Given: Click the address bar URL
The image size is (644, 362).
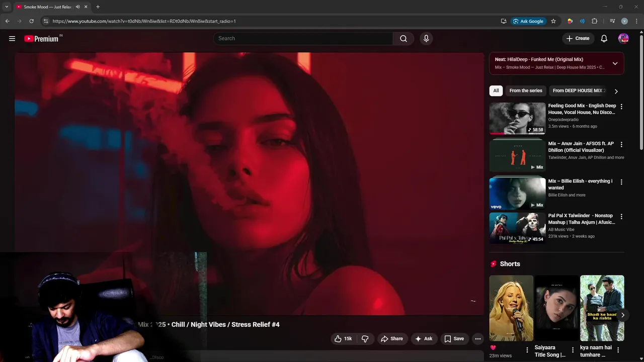Looking at the screenshot, I should [144, 21].
